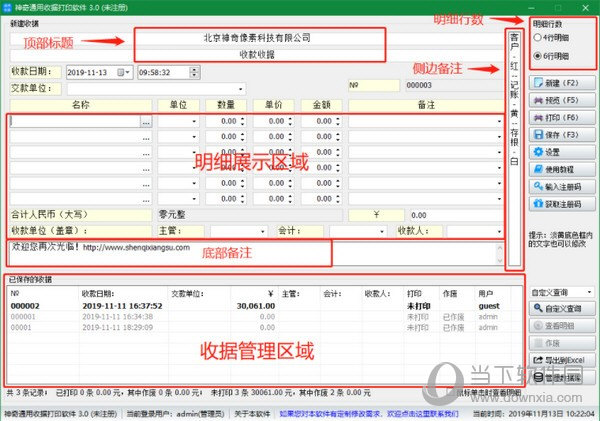Click 数量 stepper in second detail row
This screenshot has height=421, width=600.
242,137
